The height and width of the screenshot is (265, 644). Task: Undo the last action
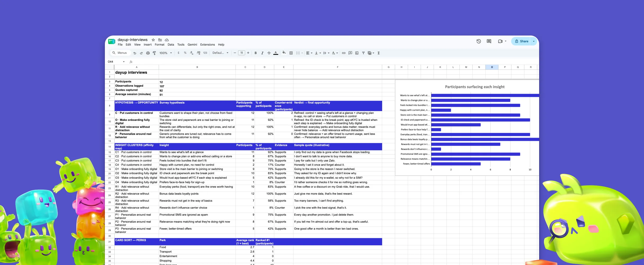[135, 53]
